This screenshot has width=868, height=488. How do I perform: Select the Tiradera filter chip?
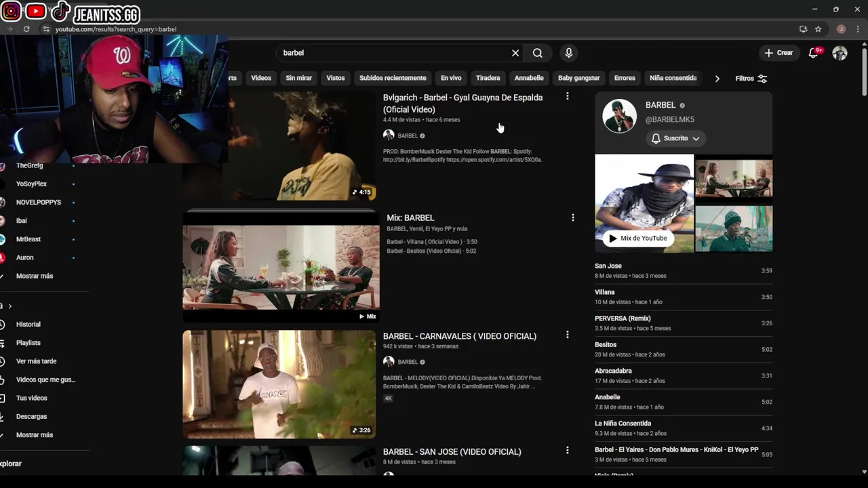pyautogui.click(x=488, y=78)
